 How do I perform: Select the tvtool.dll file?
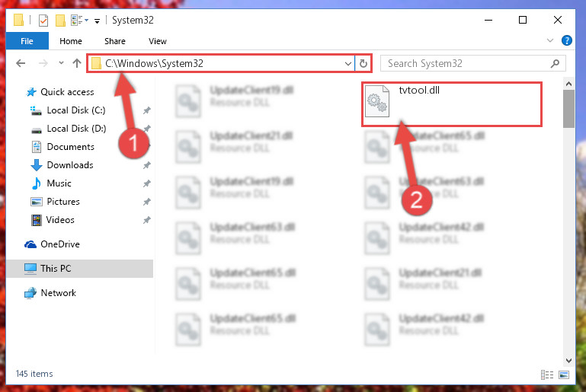tap(452, 104)
